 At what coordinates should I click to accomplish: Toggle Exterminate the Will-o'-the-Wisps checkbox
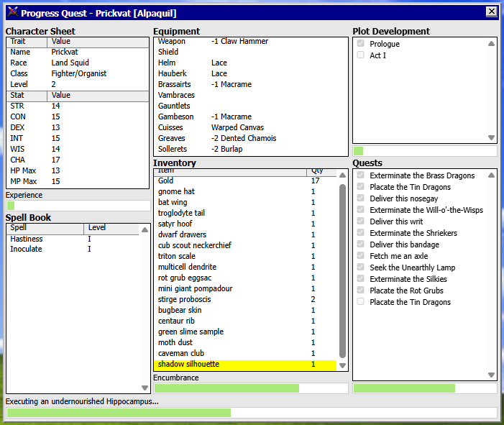(x=361, y=209)
